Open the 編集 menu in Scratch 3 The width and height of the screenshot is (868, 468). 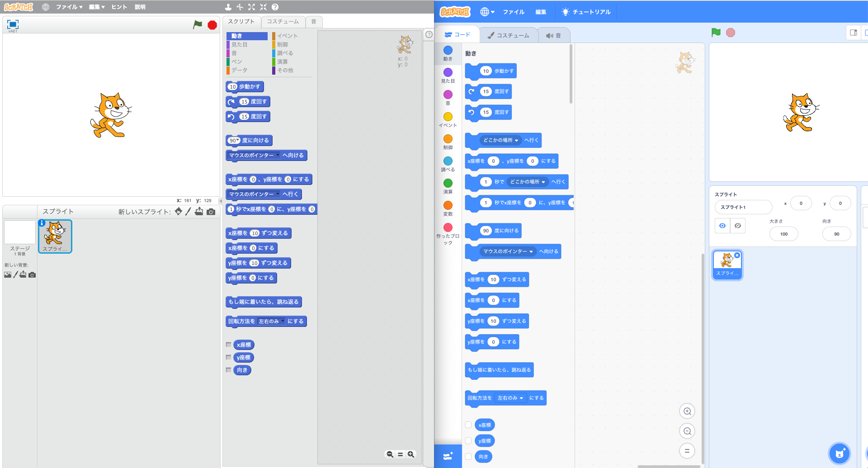point(541,12)
